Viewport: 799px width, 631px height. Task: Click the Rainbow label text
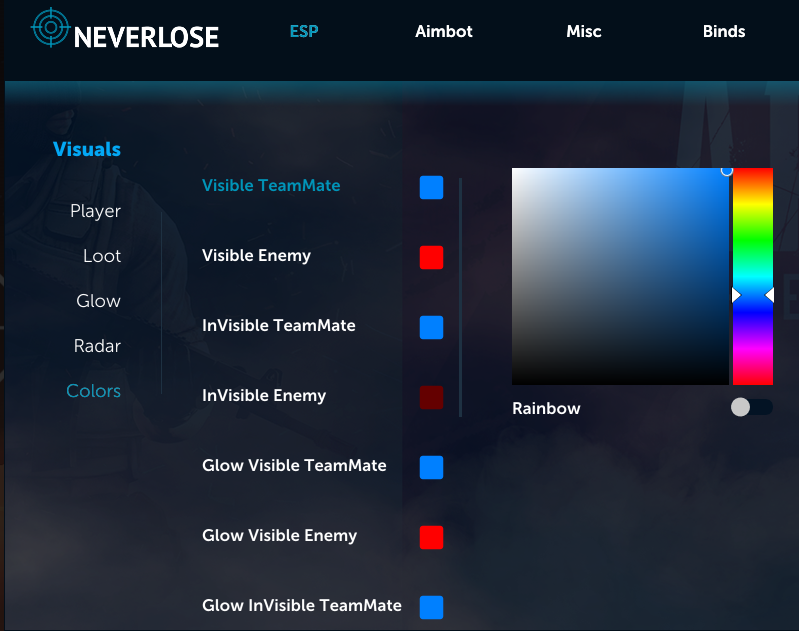pos(546,408)
